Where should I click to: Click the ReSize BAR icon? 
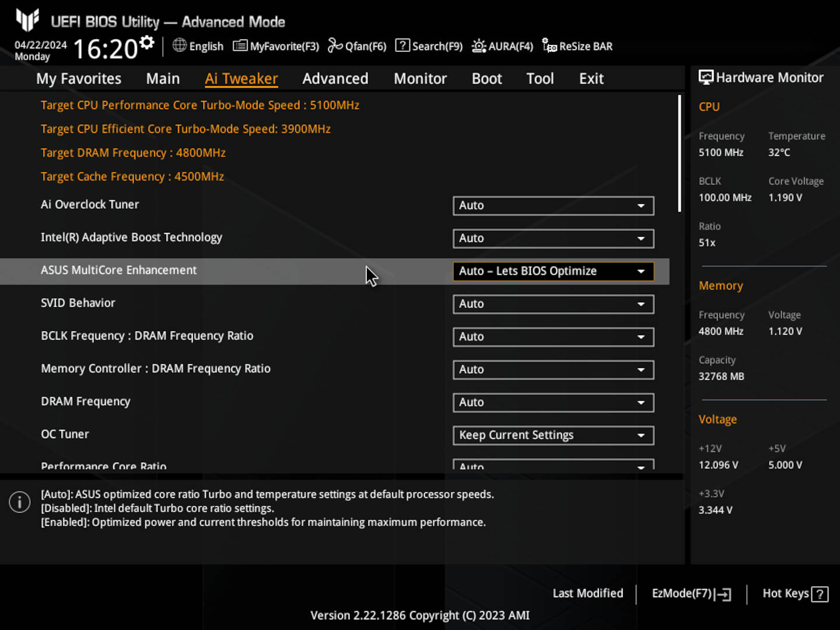[x=549, y=45]
